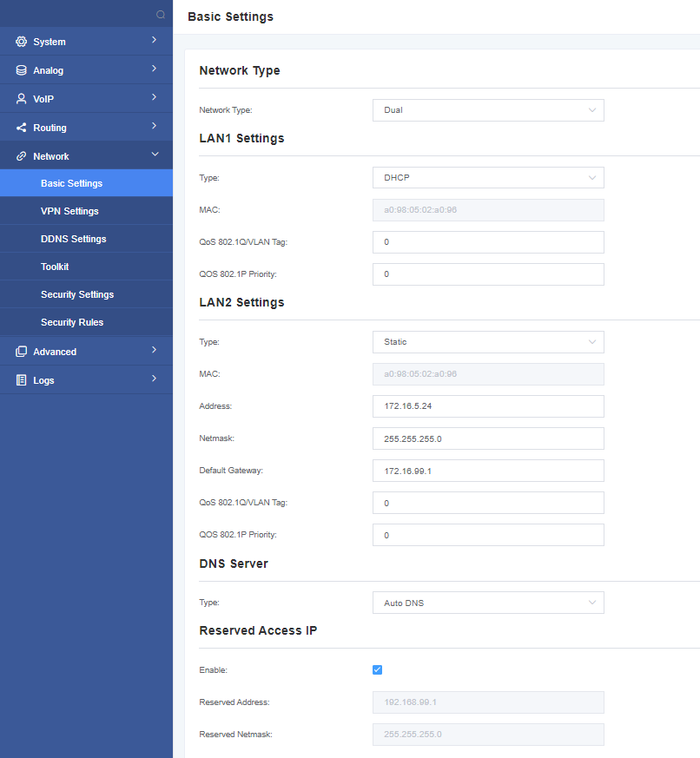The width and height of the screenshot is (700, 758).
Task: Expand the Advanced menu chevron
Action: coord(155,350)
